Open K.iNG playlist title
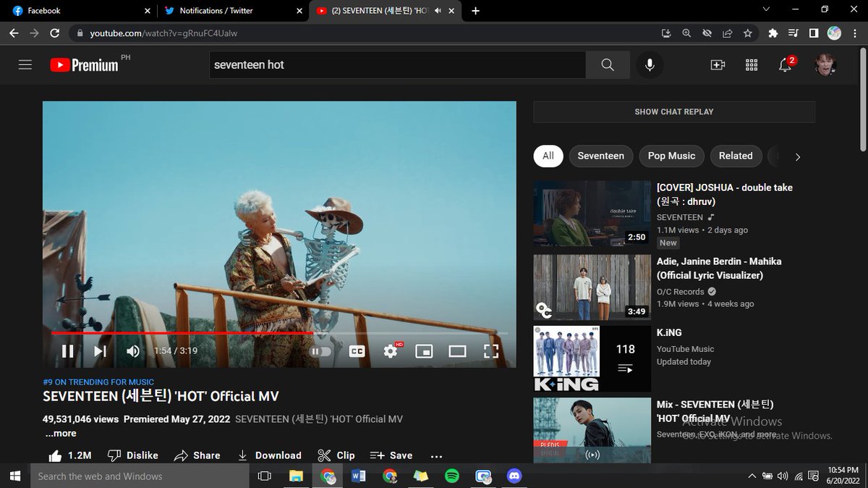 click(669, 333)
